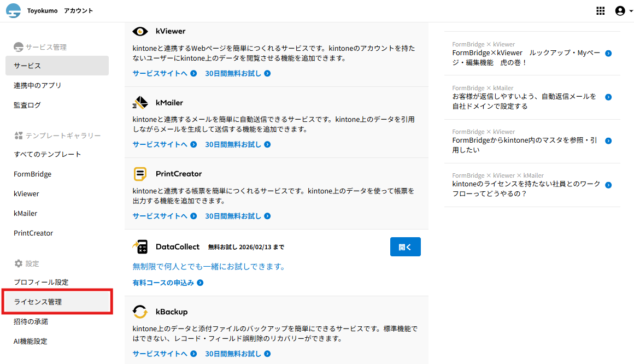The width and height of the screenshot is (634, 364).
Task: Open the account avatar dropdown
Action: (623, 11)
